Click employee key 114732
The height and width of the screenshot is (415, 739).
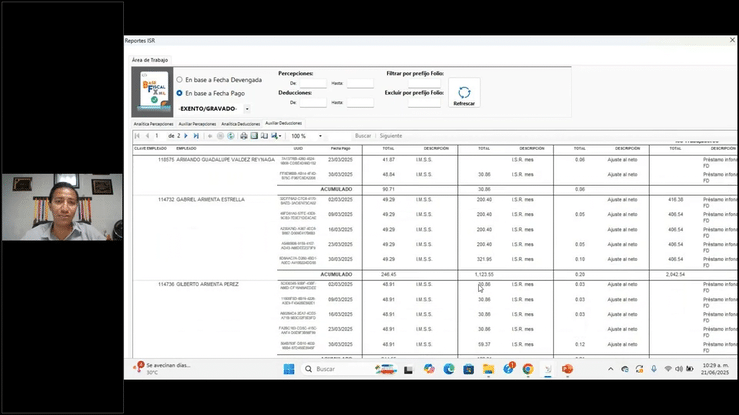pyautogui.click(x=166, y=200)
